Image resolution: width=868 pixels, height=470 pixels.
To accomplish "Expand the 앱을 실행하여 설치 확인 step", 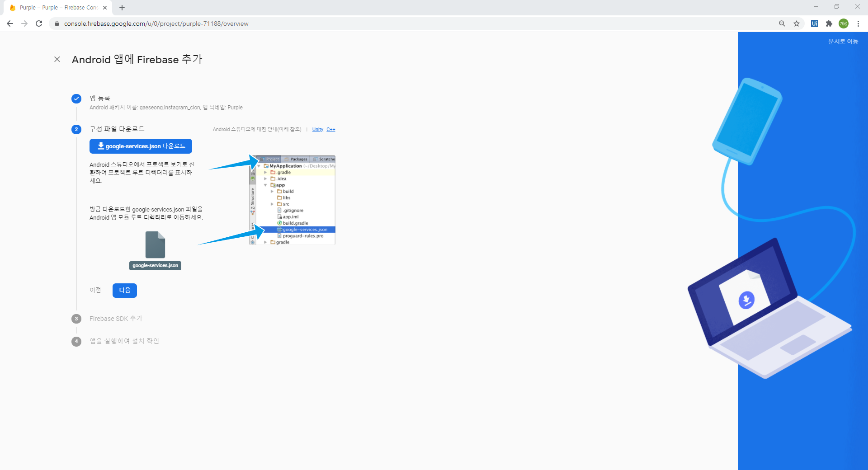I will [x=124, y=341].
